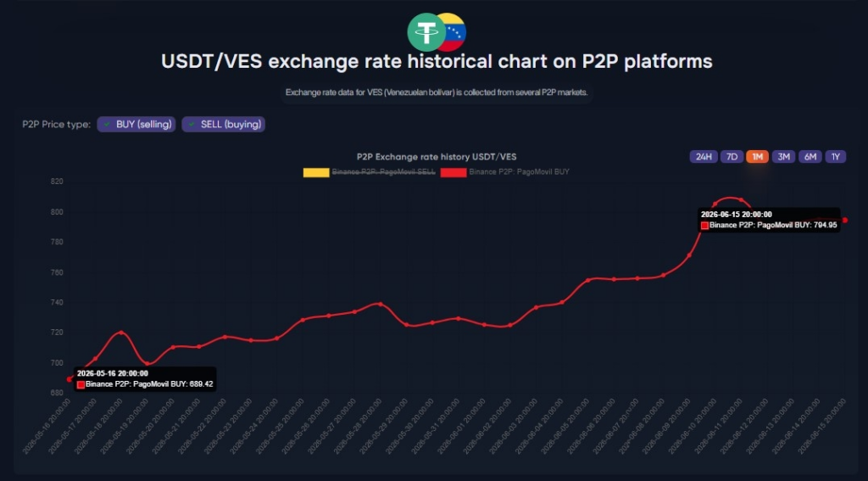Select the 3M time range
The height and width of the screenshot is (481, 868).
click(783, 157)
